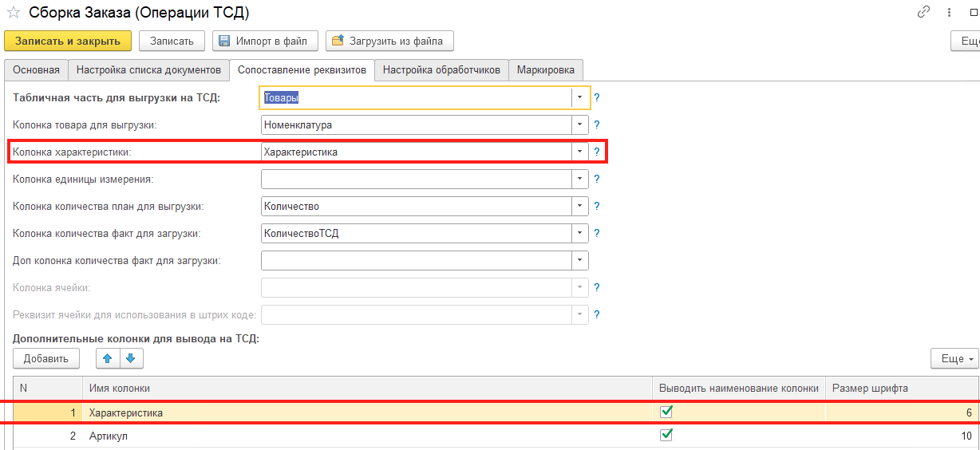Copy link using chain icon
Image resolution: width=980 pixels, height=450 pixels.
(x=924, y=12)
